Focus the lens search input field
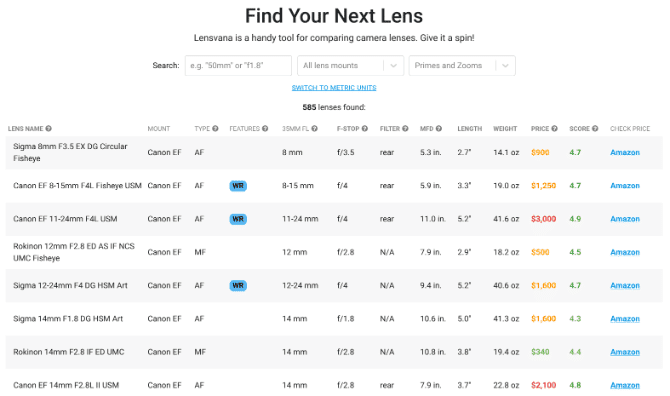 coord(238,65)
